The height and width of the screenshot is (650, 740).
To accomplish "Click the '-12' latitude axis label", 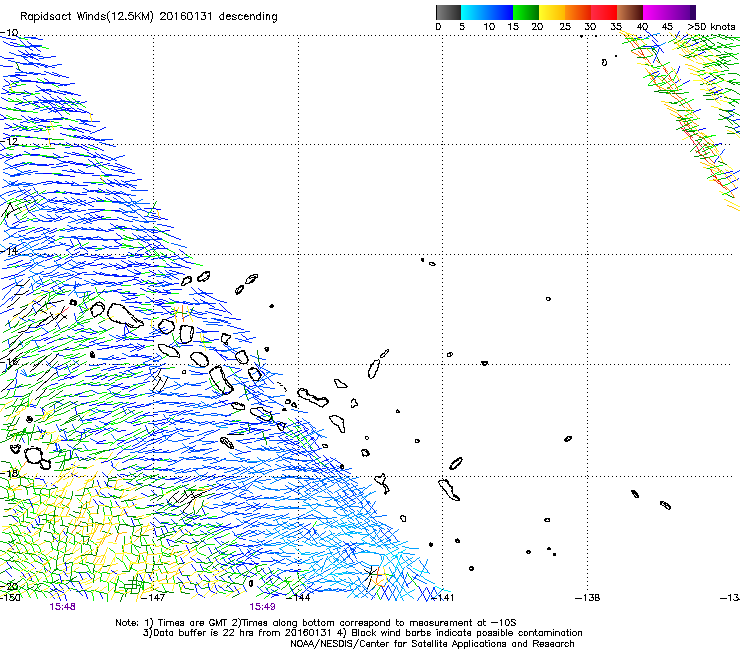I will pyautogui.click(x=9, y=141).
